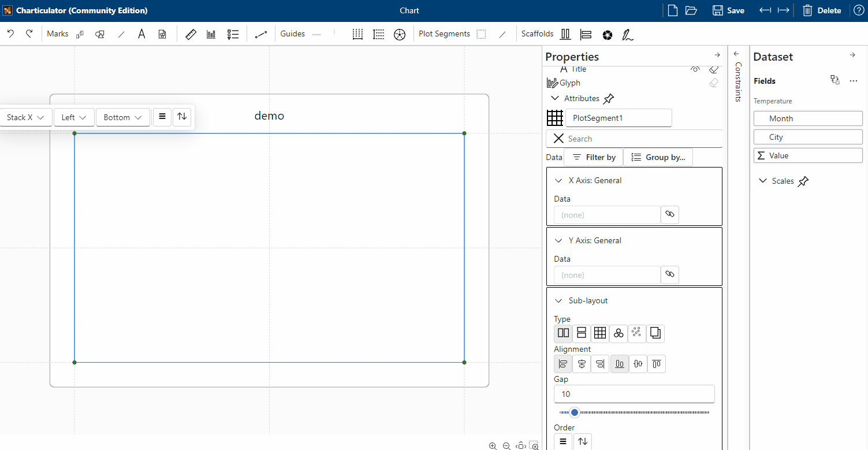Click the Gap slider handle
868x450 pixels.
click(x=574, y=412)
